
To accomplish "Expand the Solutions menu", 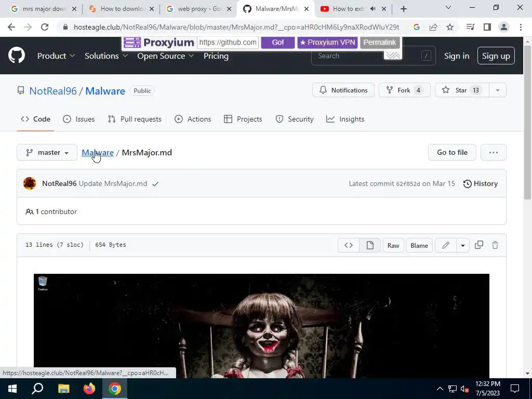I will pos(106,56).
